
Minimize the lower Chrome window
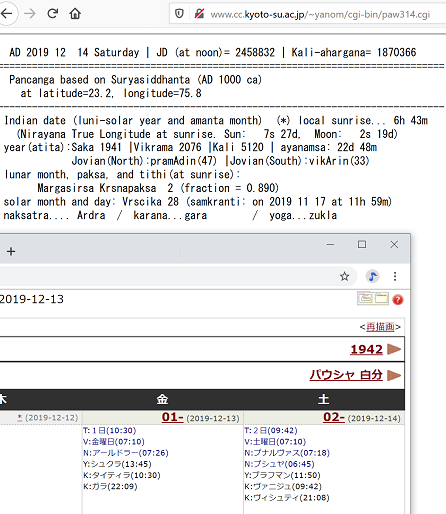pos(330,245)
